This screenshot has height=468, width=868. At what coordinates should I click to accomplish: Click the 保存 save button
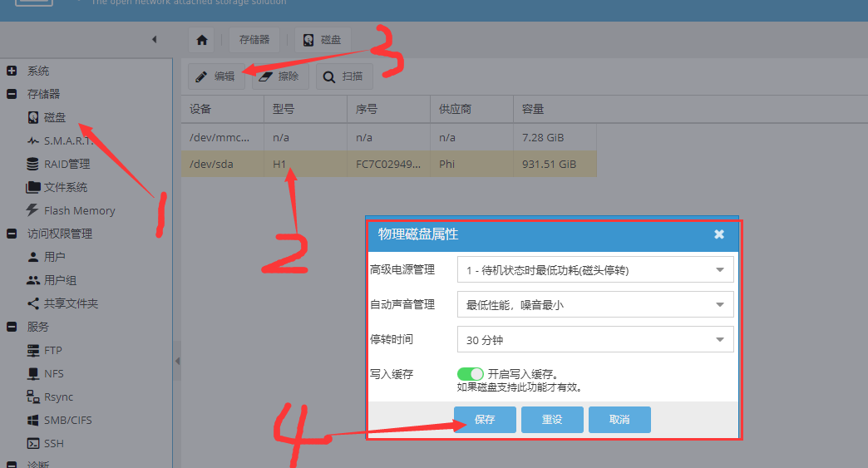click(485, 420)
